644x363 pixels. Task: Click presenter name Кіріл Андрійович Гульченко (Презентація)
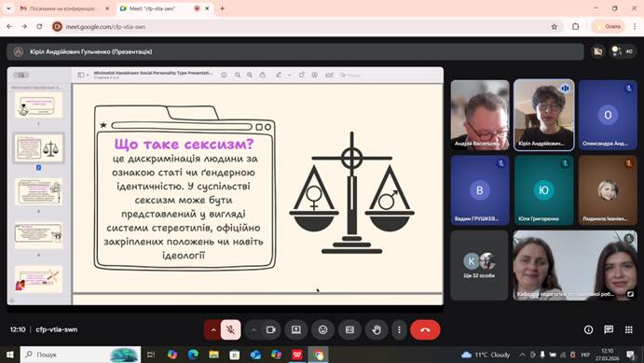click(x=90, y=52)
